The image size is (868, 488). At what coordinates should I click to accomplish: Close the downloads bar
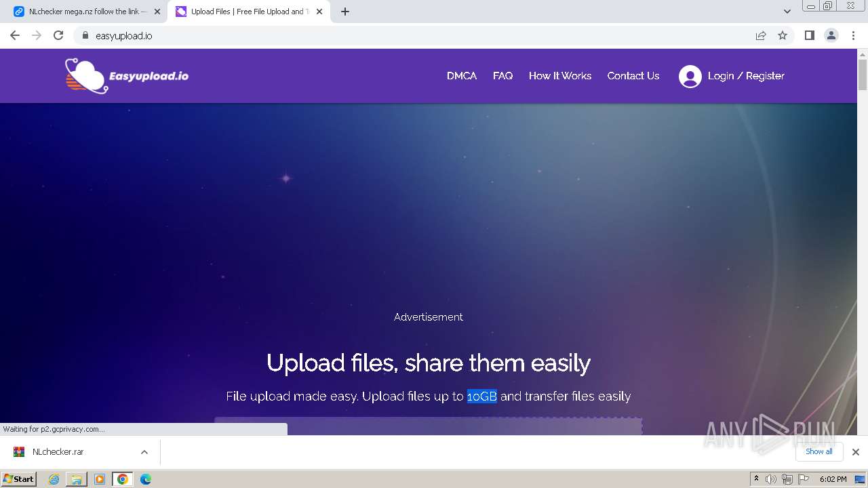(856, 452)
